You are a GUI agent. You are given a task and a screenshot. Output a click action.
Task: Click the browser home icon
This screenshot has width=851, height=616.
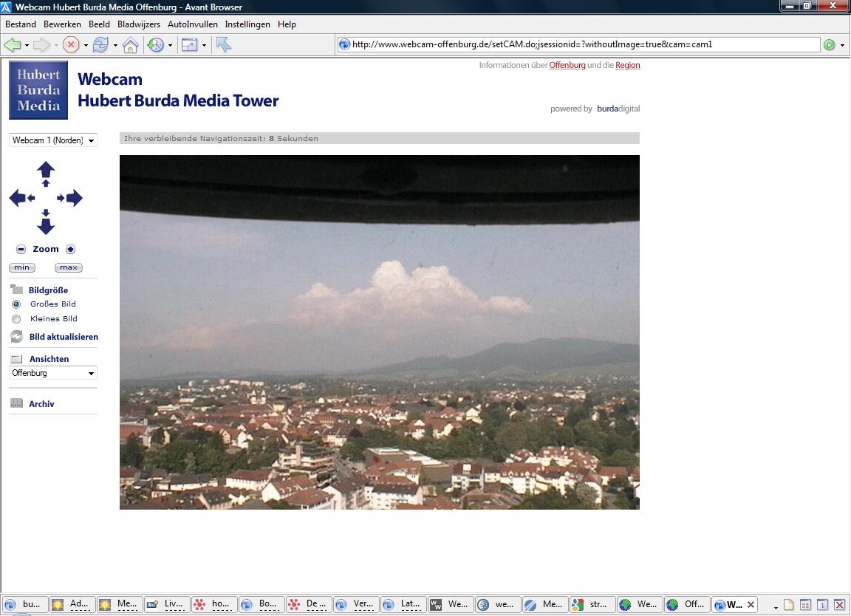[x=130, y=45]
